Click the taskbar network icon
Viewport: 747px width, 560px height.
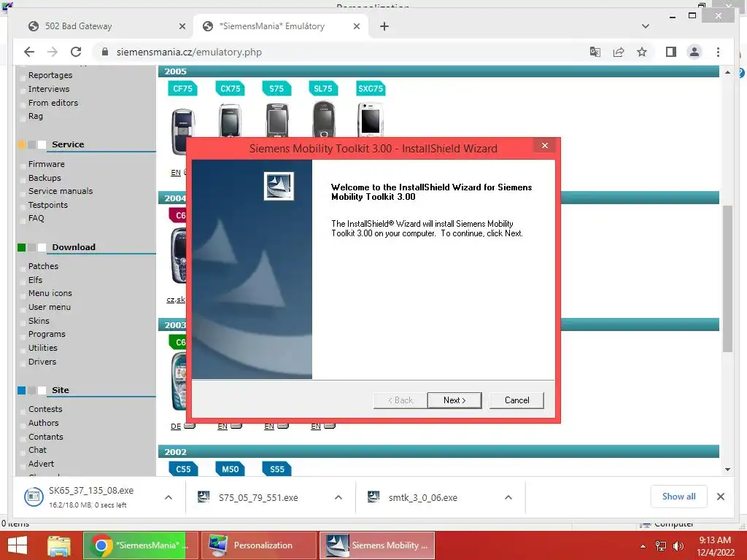[x=661, y=545]
